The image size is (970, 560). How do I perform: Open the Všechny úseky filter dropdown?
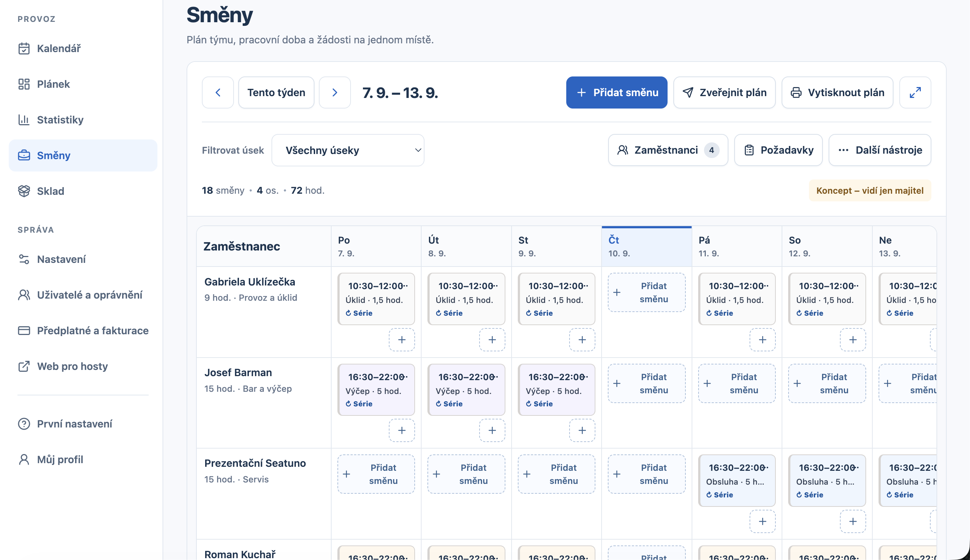click(348, 150)
